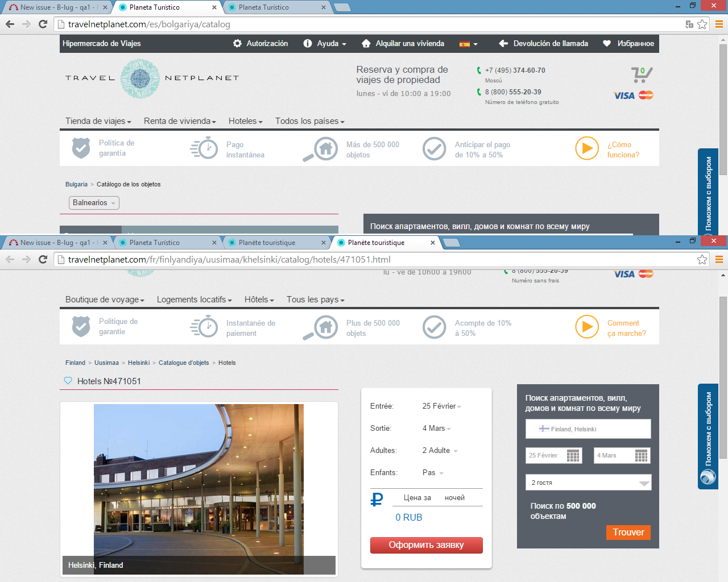The image size is (728, 582).
Task: Expand the Spanish flag language selector
Action: tap(469, 44)
